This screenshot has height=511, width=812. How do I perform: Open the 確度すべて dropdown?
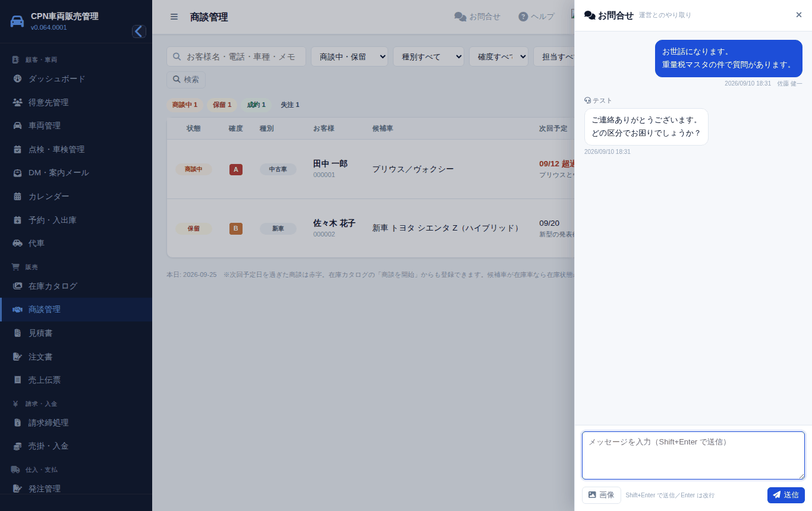(499, 56)
